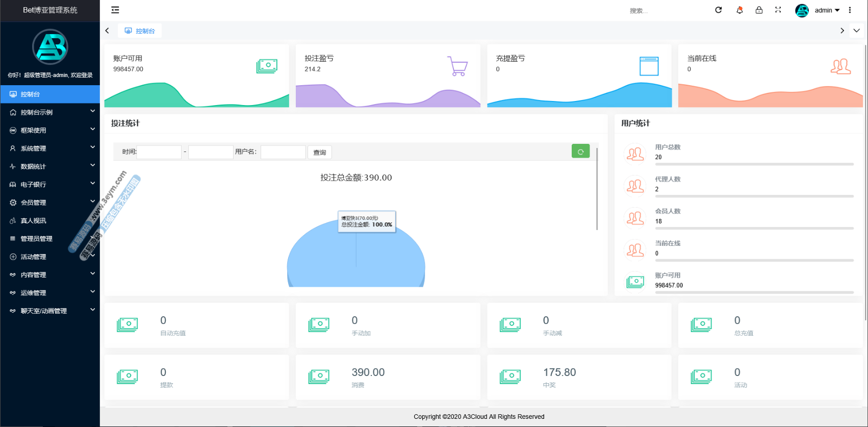Click the 用户总数 progress bar
This screenshot has width=868, height=427.
pos(754,164)
